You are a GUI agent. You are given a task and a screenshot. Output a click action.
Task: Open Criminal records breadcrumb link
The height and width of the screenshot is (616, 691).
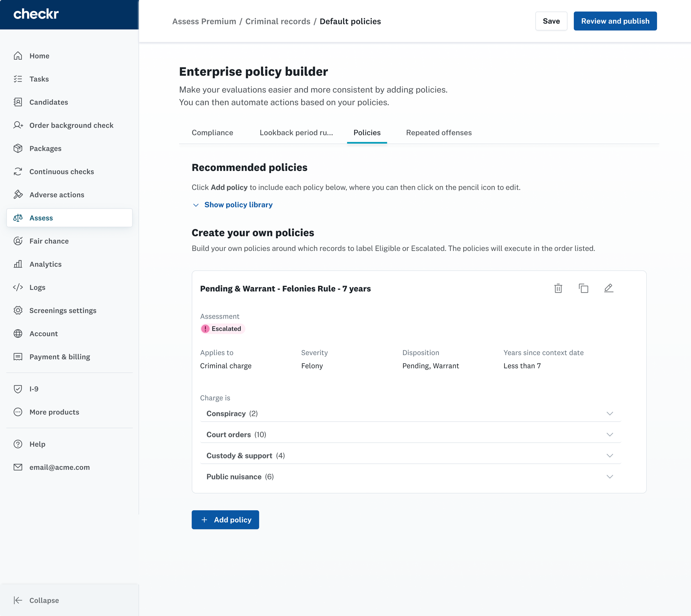278,21
